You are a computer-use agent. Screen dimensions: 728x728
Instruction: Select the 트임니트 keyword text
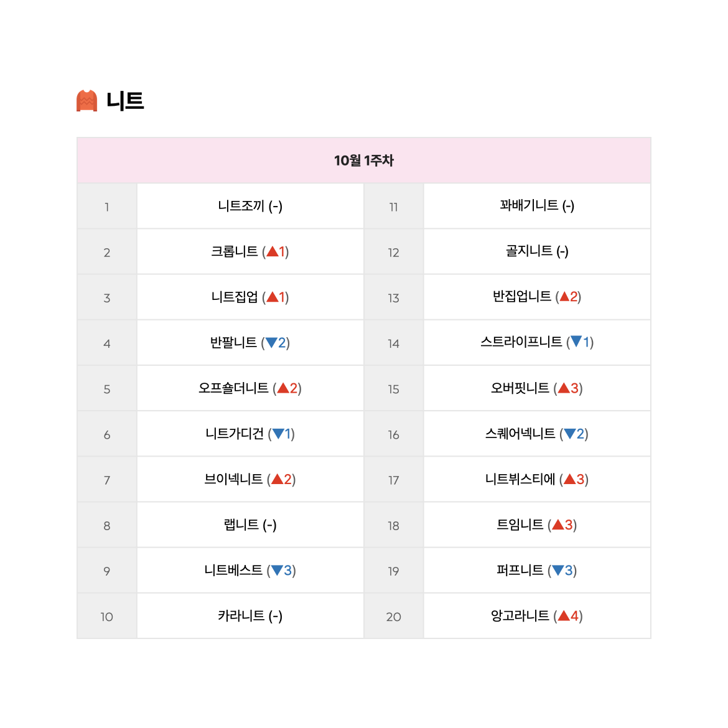click(x=520, y=525)
